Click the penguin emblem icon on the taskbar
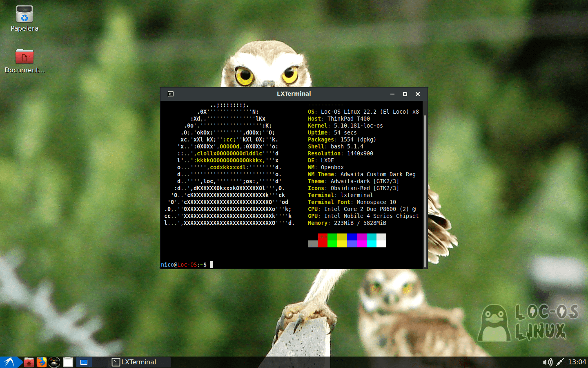588x368 pixels. pyautogui.click(x=54, y=362)
